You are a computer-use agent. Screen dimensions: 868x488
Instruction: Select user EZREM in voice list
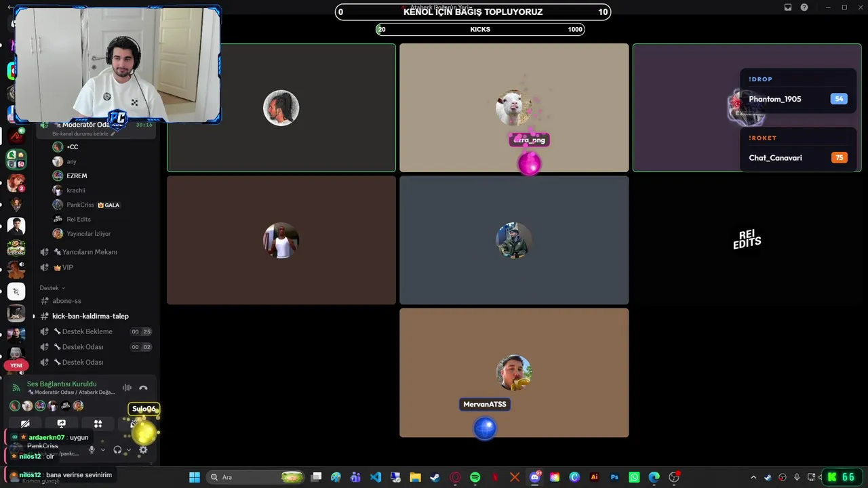[x=102, y=176]
